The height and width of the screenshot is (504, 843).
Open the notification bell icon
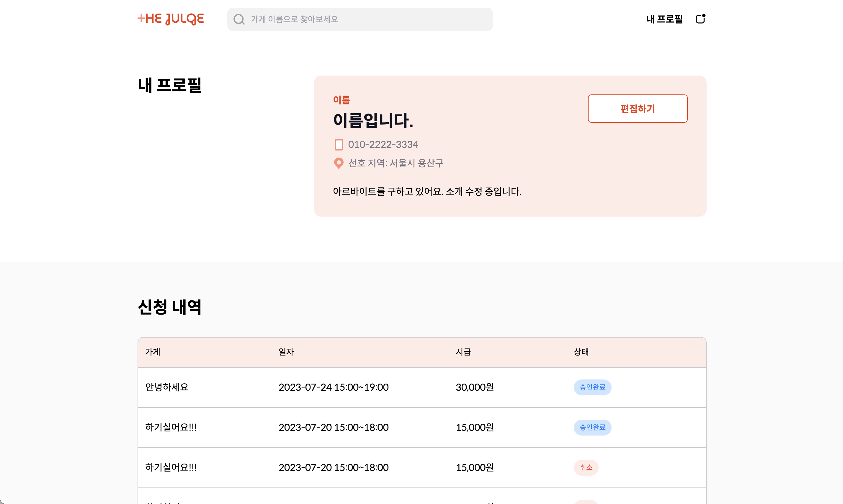tap(700, 19)
